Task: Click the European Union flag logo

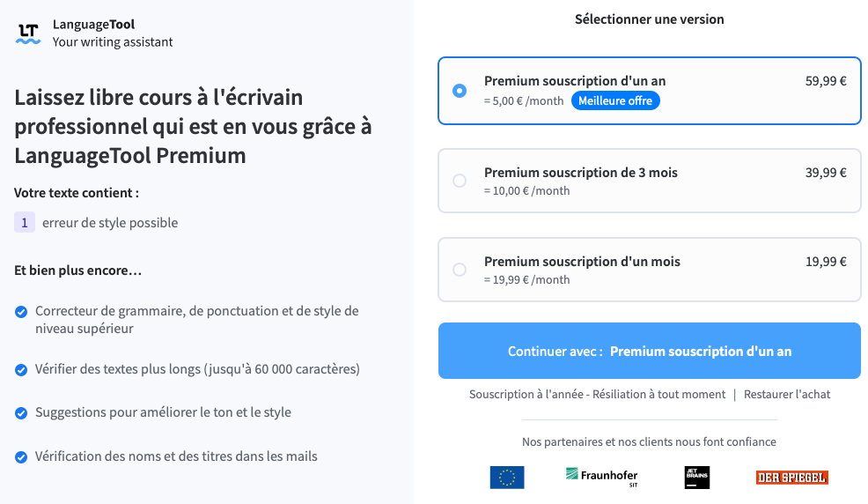Action: tap(507, 478)
